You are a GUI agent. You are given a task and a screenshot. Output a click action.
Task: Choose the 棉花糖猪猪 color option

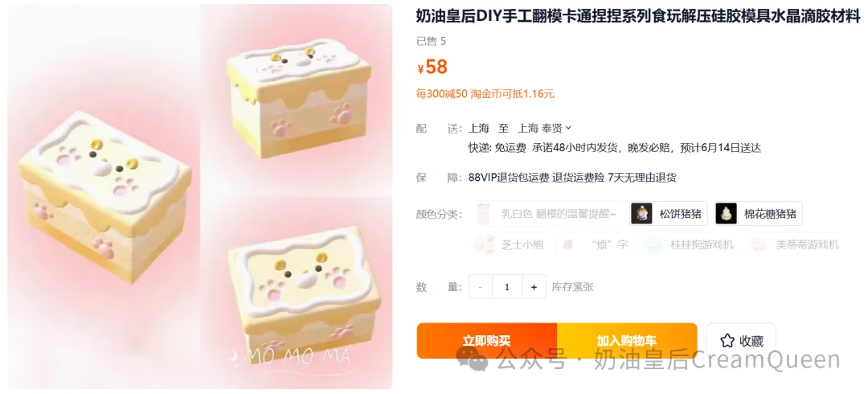(x=758, y=213)
